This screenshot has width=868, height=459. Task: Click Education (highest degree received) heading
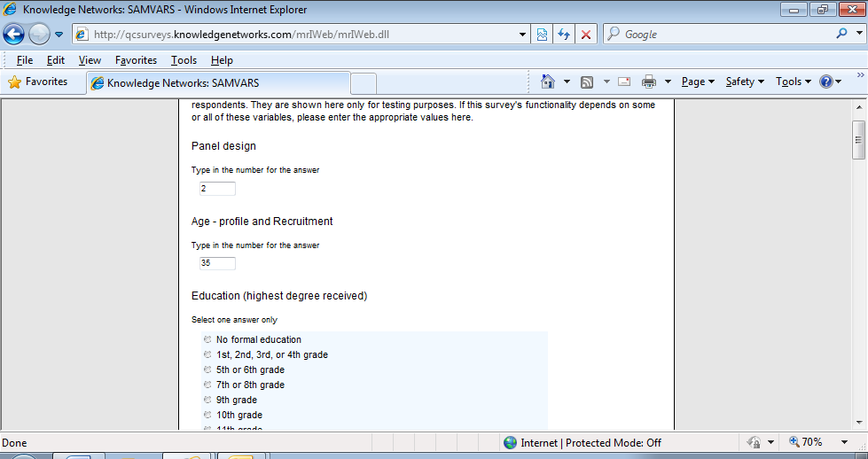[279, 296]
